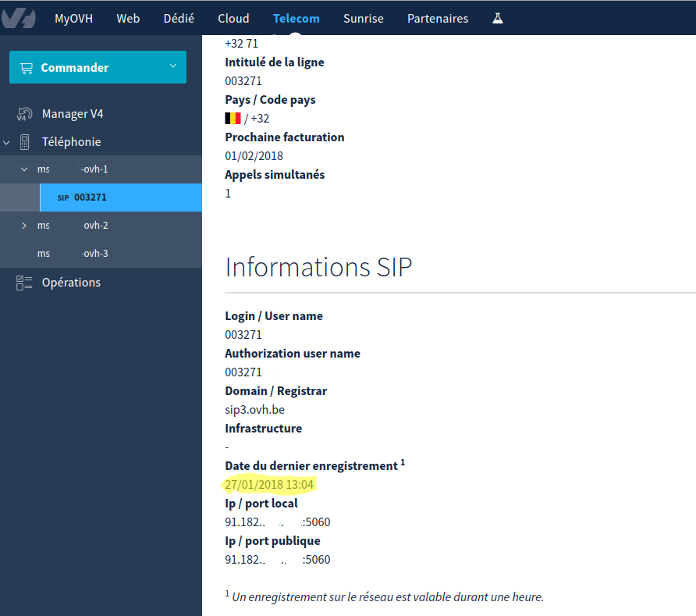This screenshot has width=696, height=616.
Task: Navigate to Partenaires
Action: [438, 18]
